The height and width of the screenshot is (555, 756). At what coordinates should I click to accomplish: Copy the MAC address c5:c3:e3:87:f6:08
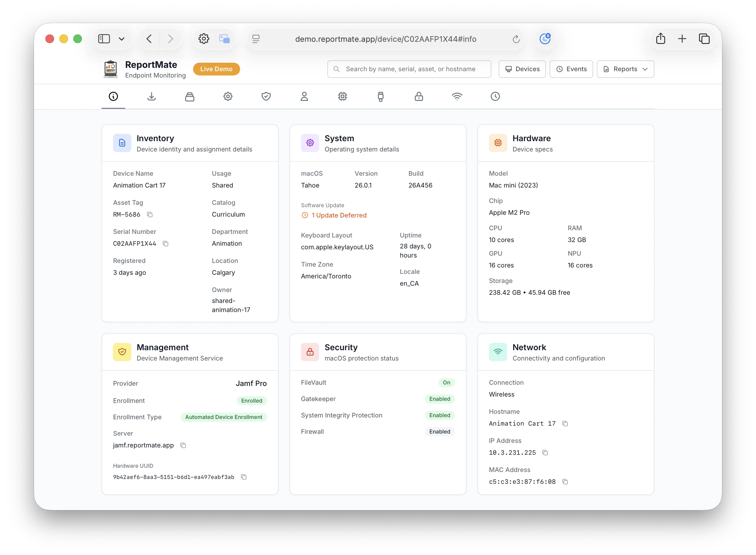tap(565, 482)
